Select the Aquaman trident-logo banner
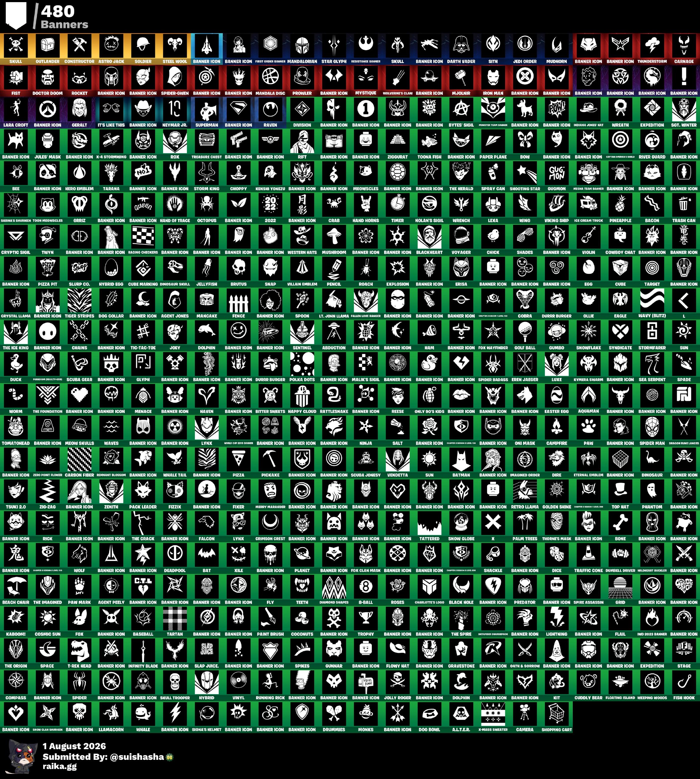Image resolution: width=700 pixels, height=779 pixels. (589, 399)
